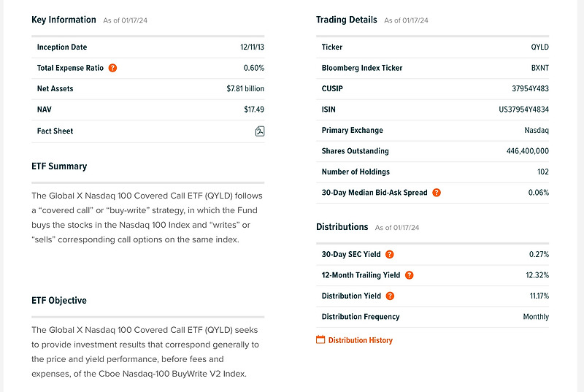This screenshot has height=392, width=584.
Task: Click the Key Information heading
Action: 64,20
